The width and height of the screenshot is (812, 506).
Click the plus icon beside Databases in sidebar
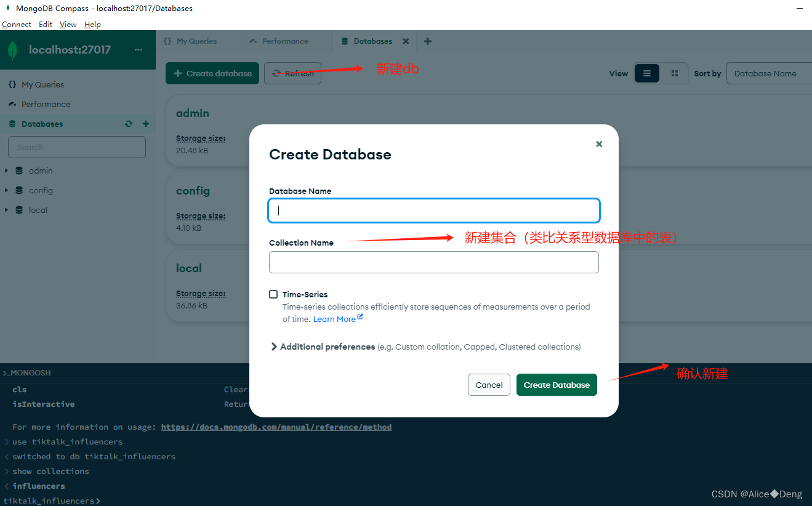coord(146,123)
